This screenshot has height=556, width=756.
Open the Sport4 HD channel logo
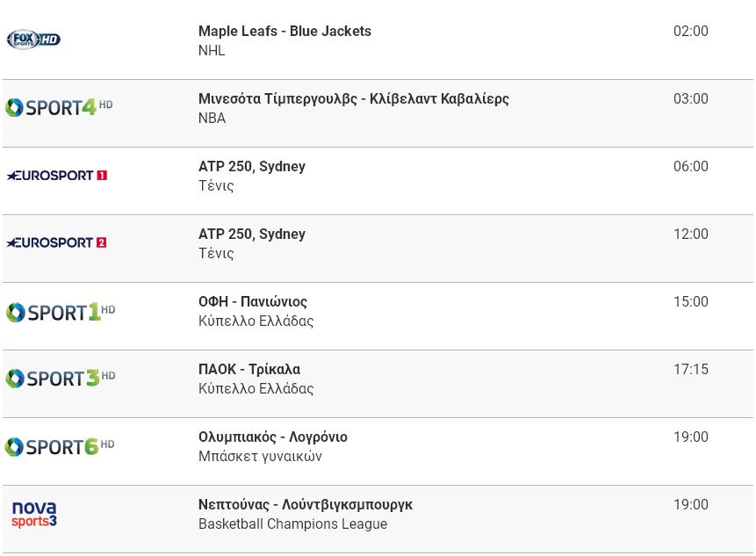[x=59, y=107]
